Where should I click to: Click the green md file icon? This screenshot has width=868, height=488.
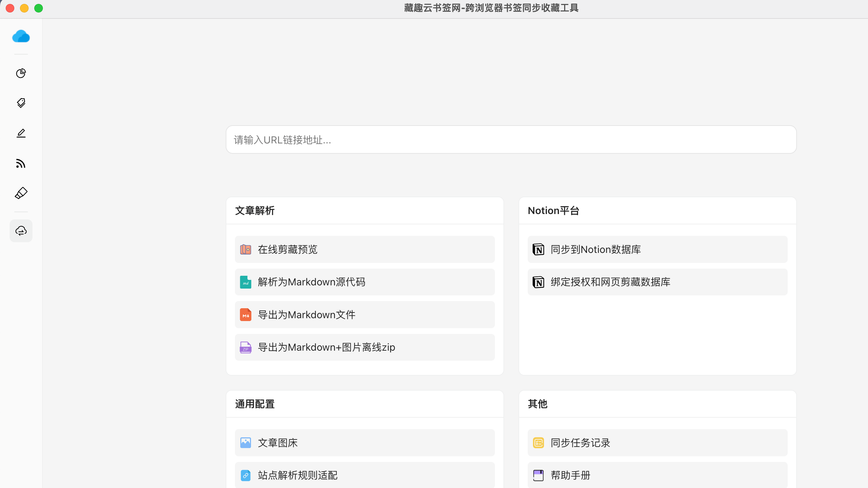pos(246,282)
